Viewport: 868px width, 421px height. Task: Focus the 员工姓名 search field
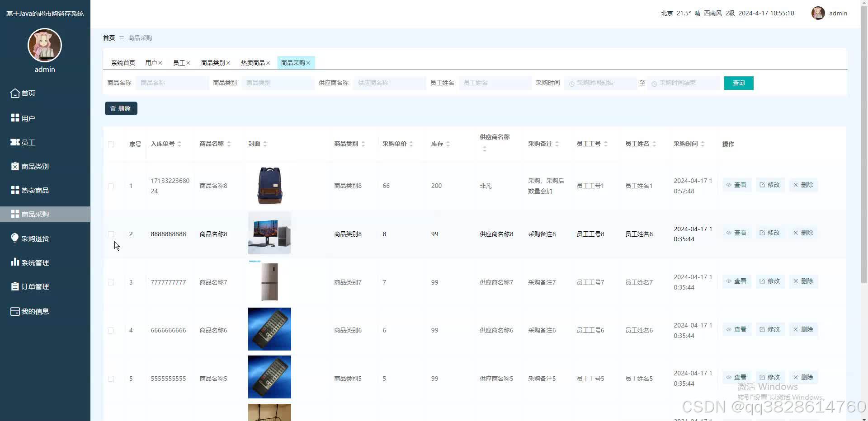[x=495, y=83]
